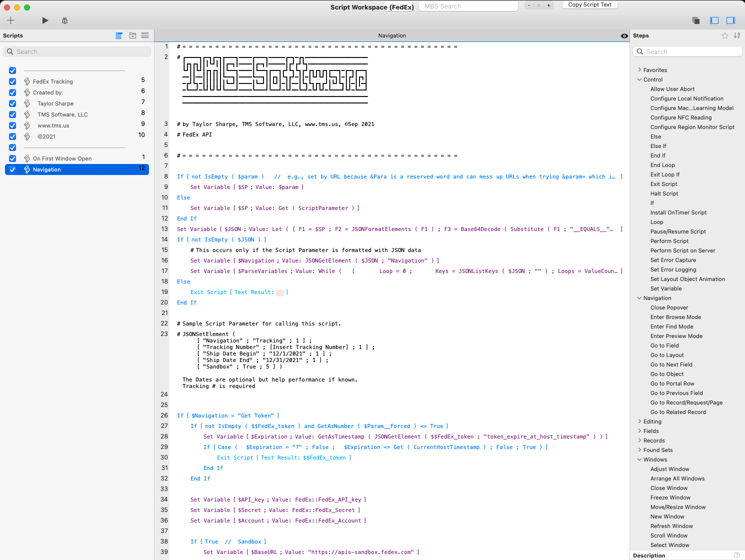This screenshot has height=560, width=745.
Task: Click the Copy Script Text button
Action: click(x=589, y=4)
